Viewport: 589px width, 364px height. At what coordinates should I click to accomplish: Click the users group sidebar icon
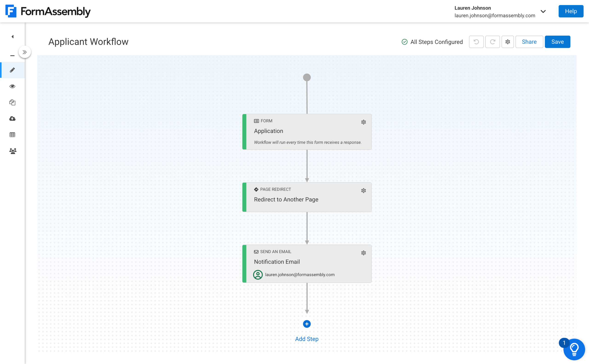[12, 151]
